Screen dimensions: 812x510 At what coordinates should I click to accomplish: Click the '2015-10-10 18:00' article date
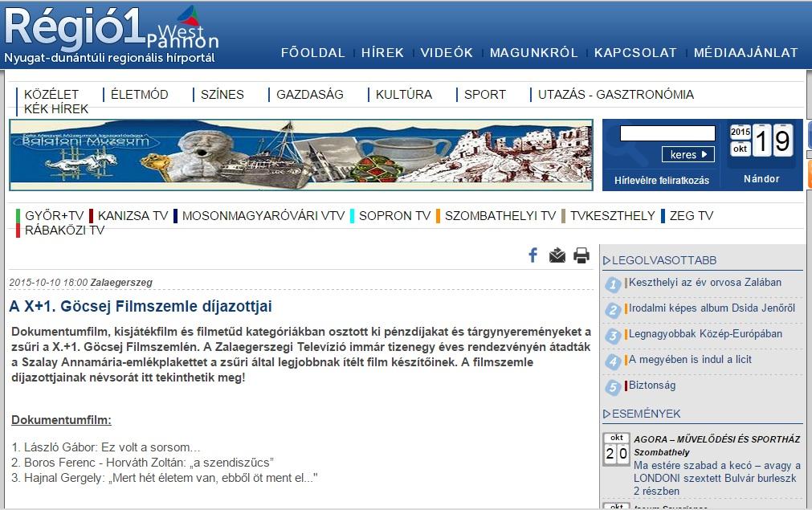click(x=48, y=283)
